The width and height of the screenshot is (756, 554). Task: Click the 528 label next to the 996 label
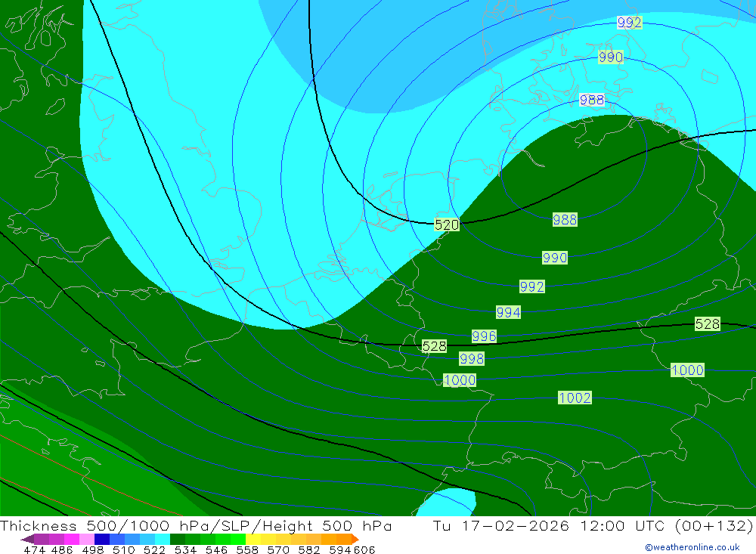[x=434, y=346]
